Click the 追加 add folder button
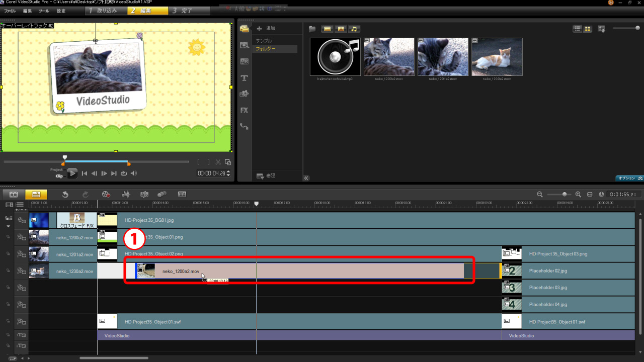 pos(266,29)
